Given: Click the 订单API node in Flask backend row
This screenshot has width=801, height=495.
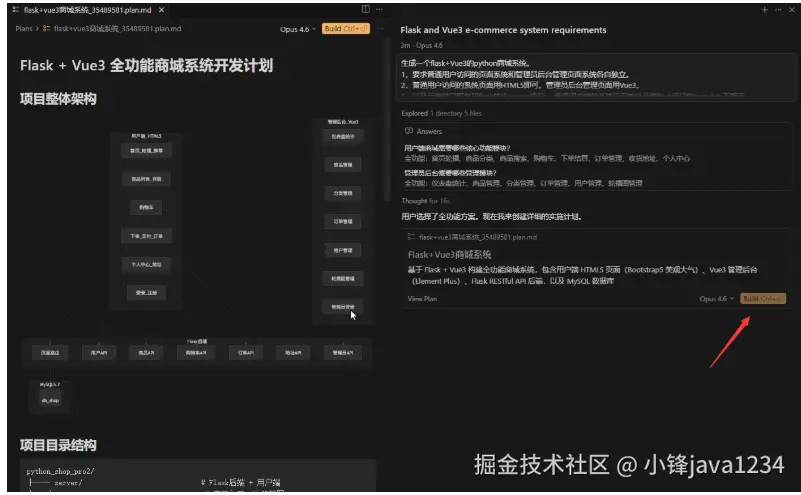Looking at the screenshot, I should [246, 352].
